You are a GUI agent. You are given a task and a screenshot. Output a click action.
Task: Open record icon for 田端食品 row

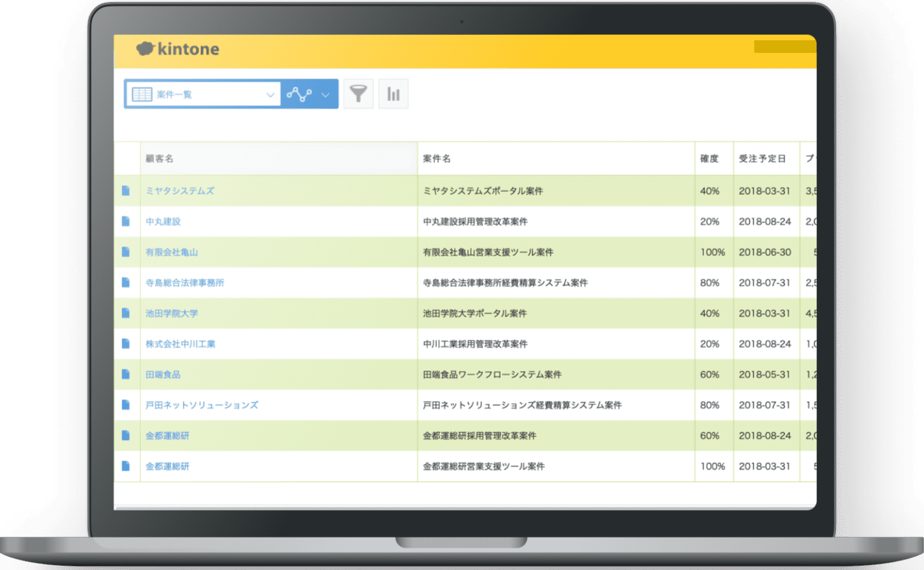coord(126,375)
